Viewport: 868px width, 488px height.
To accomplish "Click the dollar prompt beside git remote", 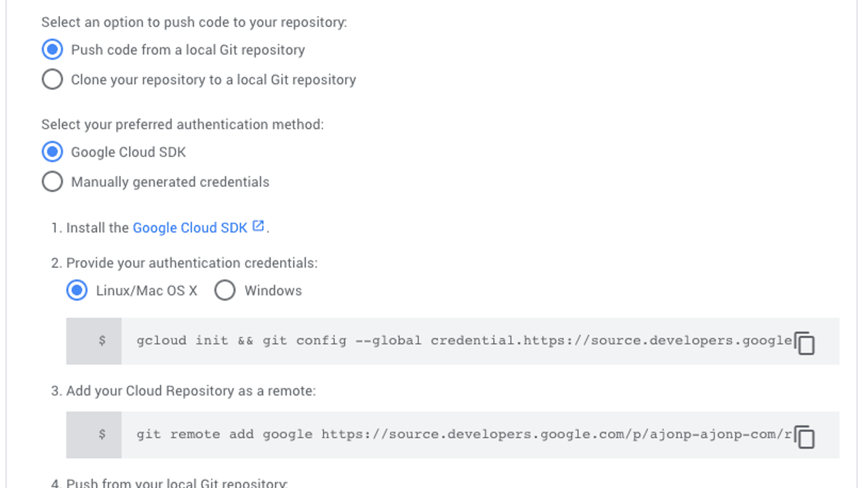I will pyautogui.click(x=102, y=434).
